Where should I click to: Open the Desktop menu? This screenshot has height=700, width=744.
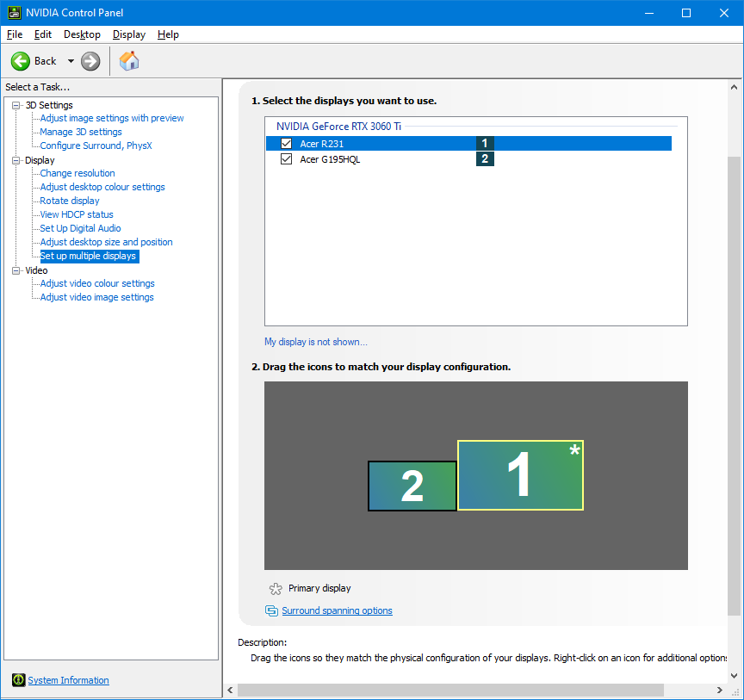tap(82, 34)
